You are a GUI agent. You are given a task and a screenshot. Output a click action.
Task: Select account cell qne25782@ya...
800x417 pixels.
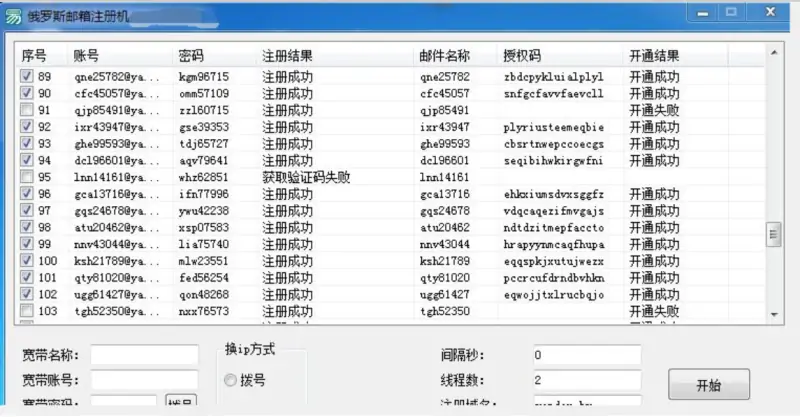(x=117, y=77)
